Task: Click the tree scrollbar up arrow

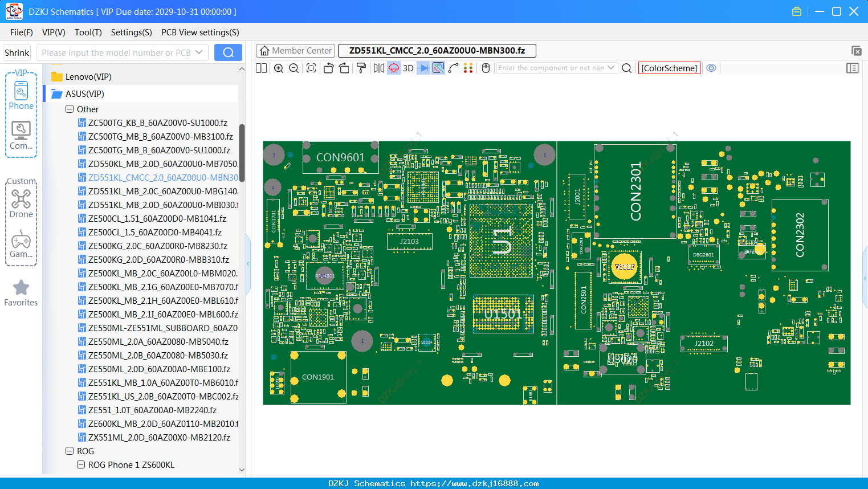Action: [x=242, y=69]
